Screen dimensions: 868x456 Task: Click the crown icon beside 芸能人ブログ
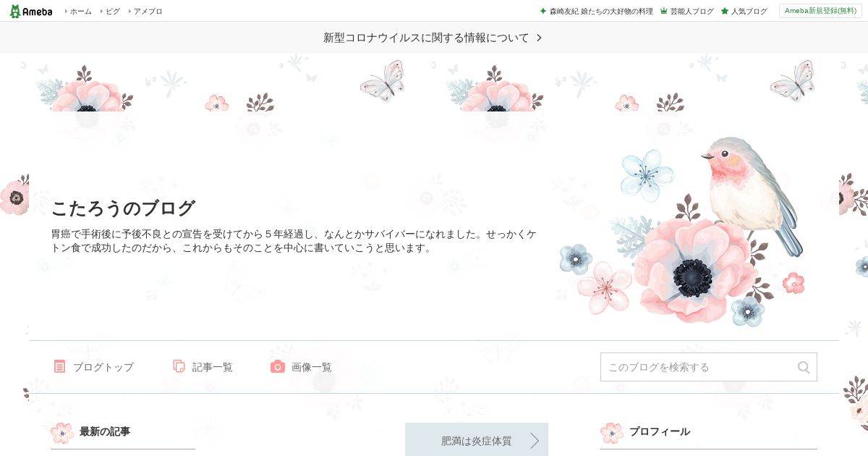[663, 11]
